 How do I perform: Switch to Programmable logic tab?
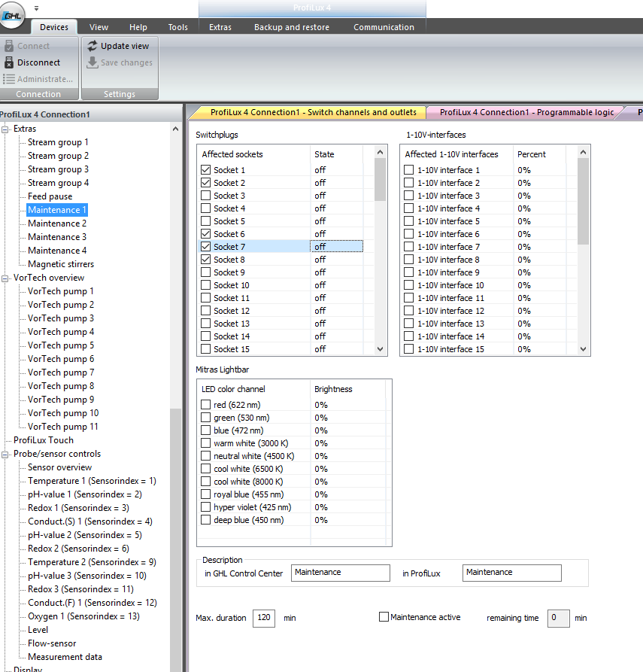[x=526, y=112]
